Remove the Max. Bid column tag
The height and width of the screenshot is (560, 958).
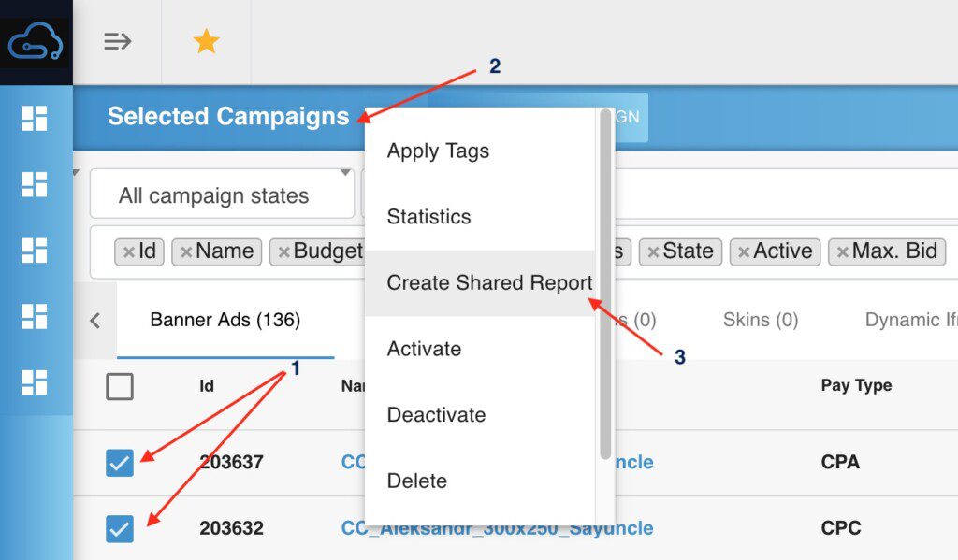843,251
